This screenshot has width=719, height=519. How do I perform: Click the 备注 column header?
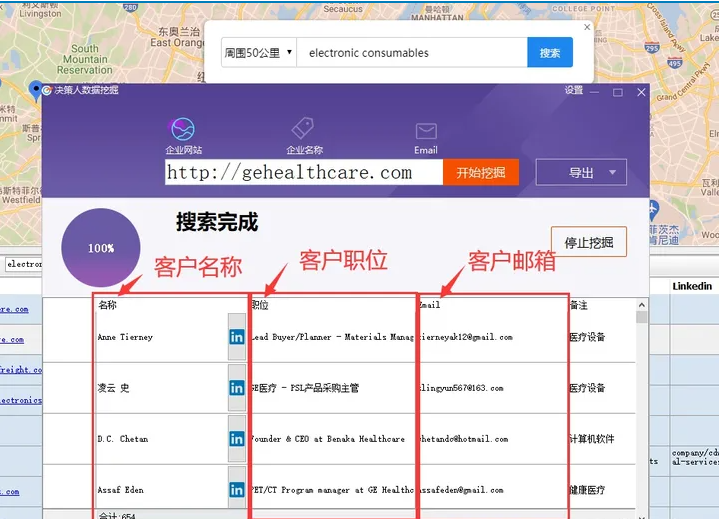[x=579, y=305]
